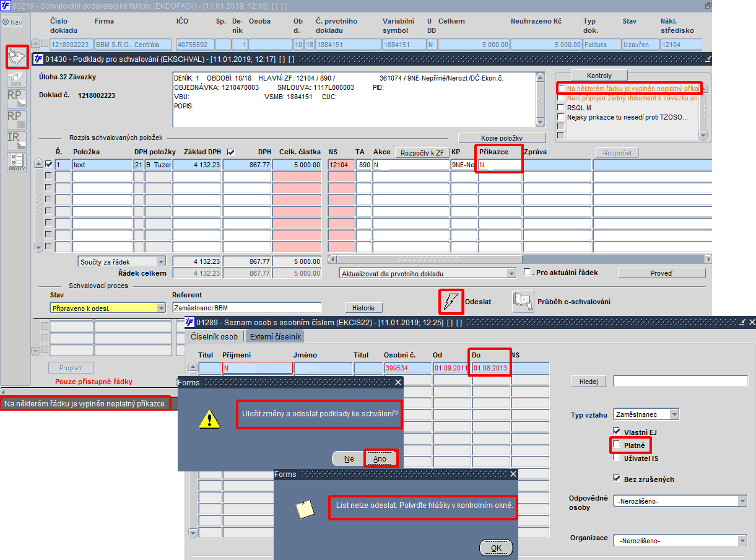Click the Odeslat lightning bolt icon
Image resolution: width=756 pixels, height=560 pixels.
[450, 302]
